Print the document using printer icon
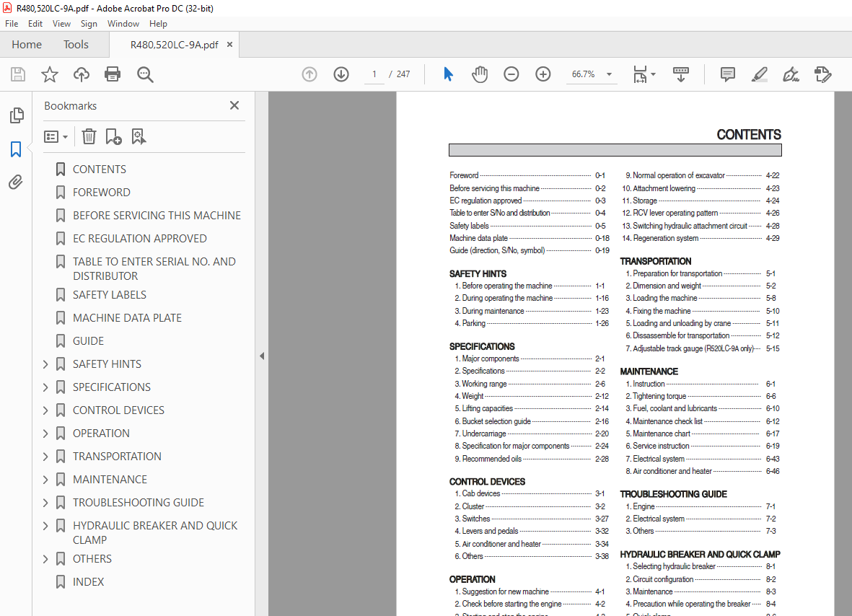Screen dimensions: 852x616 point(113,74)
